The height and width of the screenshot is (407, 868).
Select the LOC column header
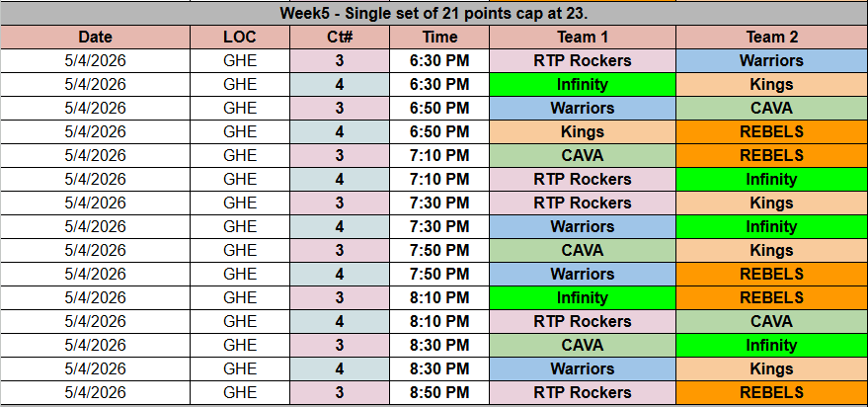pyautogui.click(x=240, y=38)
